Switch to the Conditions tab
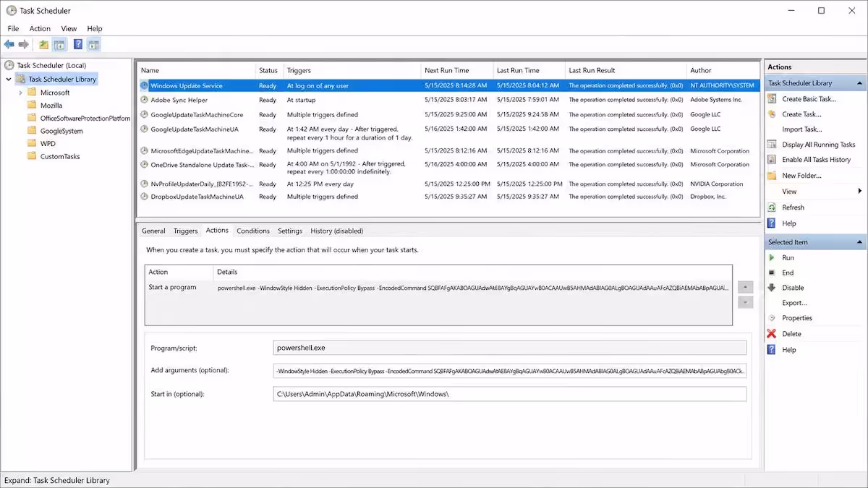Screen dimensions: 868x488 click(253, 231)
